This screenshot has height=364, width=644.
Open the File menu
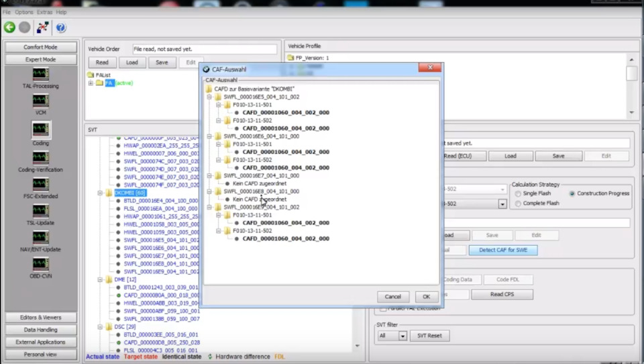7,12
